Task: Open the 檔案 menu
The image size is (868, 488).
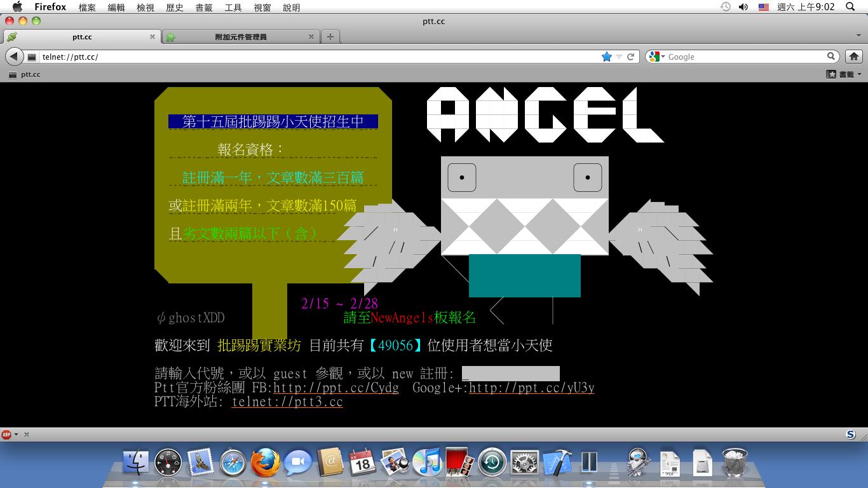Action: [87, 8]
